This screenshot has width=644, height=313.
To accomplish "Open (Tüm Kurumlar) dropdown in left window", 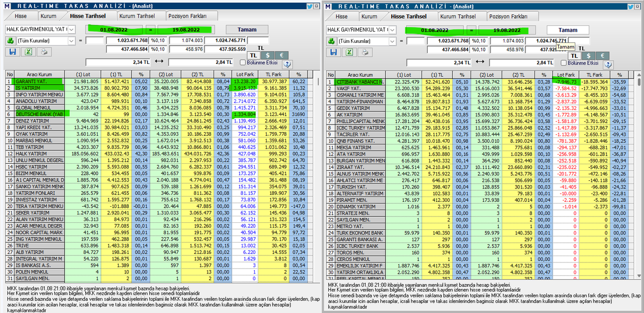I will [72, 40].
